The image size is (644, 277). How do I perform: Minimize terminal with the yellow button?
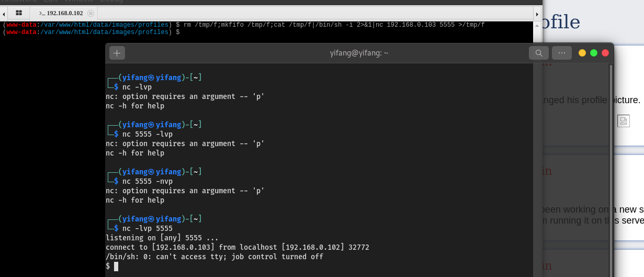582,53
